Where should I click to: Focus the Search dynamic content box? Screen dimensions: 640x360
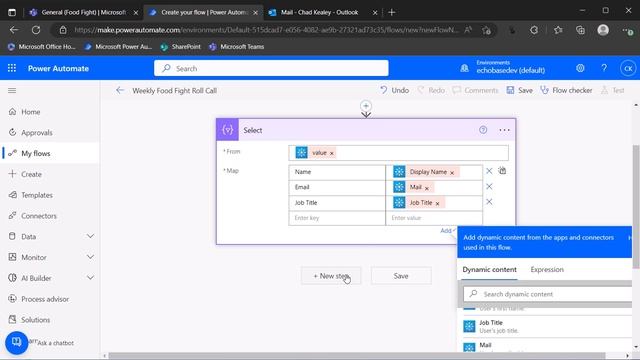coord(548,294)
